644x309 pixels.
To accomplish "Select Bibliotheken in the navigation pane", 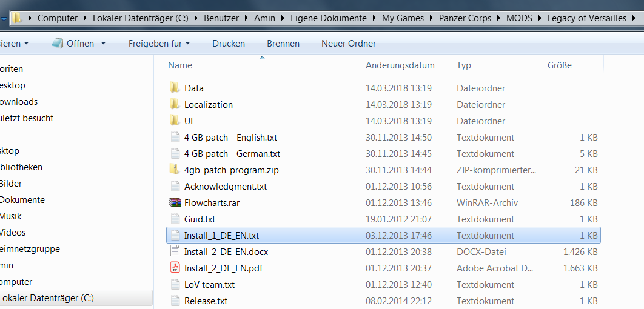I will tap(21, 167).
